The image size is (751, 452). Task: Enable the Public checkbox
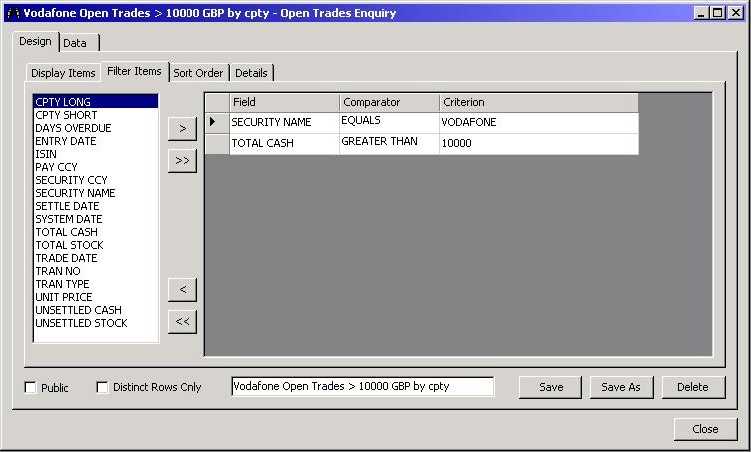(x=30, y=388)
